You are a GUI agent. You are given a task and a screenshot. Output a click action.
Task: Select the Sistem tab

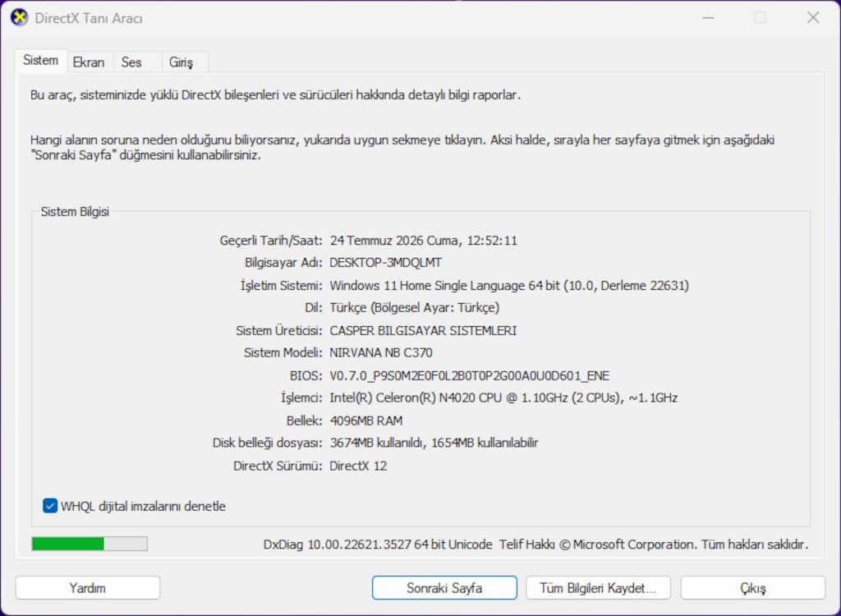pyautogui.click(x=41, y=61)
